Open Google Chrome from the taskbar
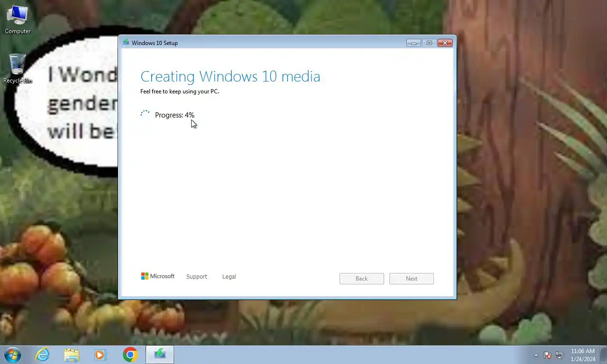Image resolution: width=607 pixels, height=364 pixels. pos(130,355)
